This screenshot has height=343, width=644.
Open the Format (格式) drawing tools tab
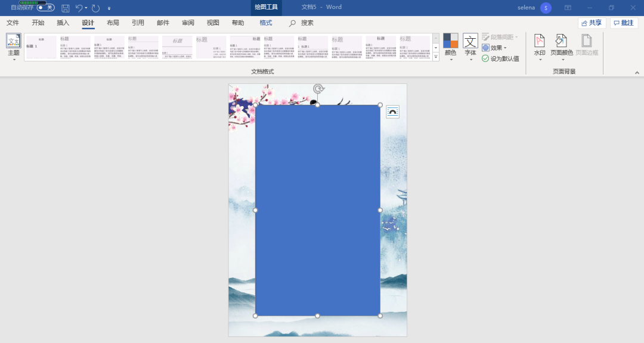coord(266,23)
